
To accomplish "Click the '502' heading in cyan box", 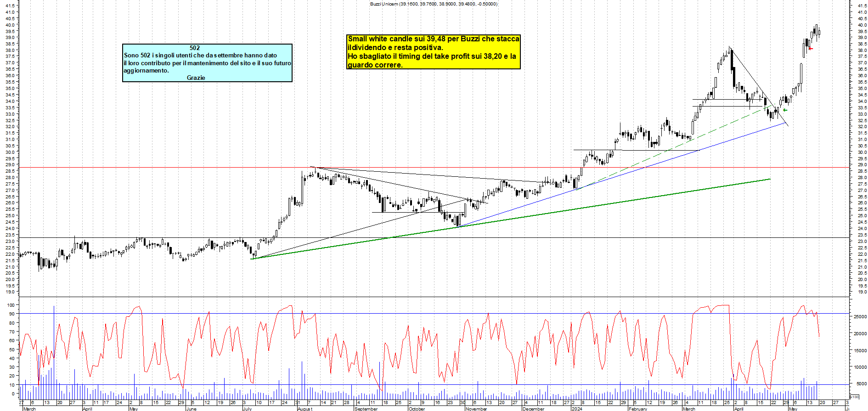I will [195, 48].
